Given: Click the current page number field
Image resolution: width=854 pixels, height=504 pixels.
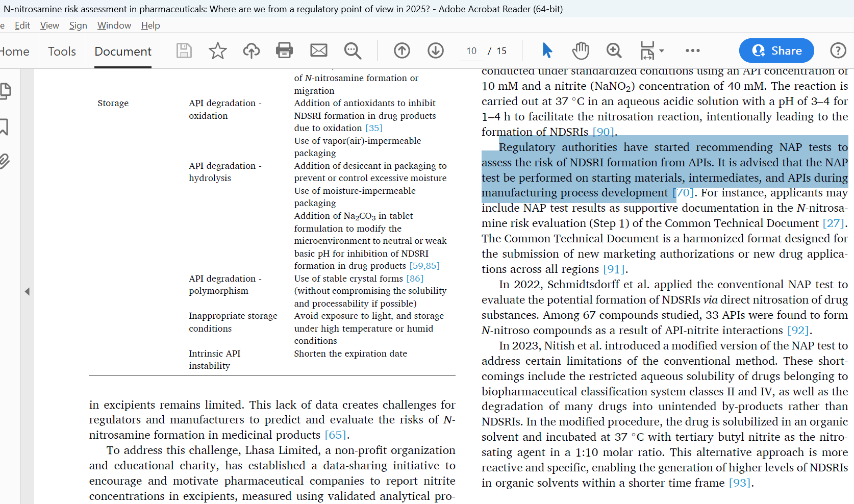Looking at the screenshot, I should (471, 51).
